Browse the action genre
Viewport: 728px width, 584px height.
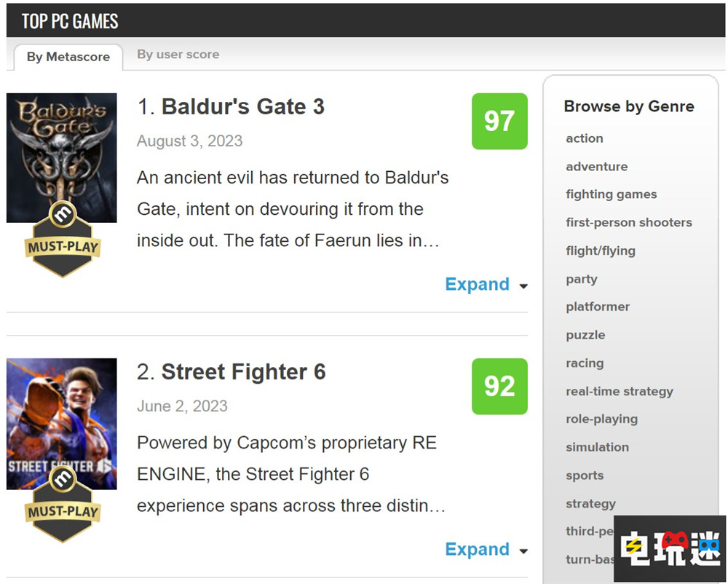click(x=585, y=138)
